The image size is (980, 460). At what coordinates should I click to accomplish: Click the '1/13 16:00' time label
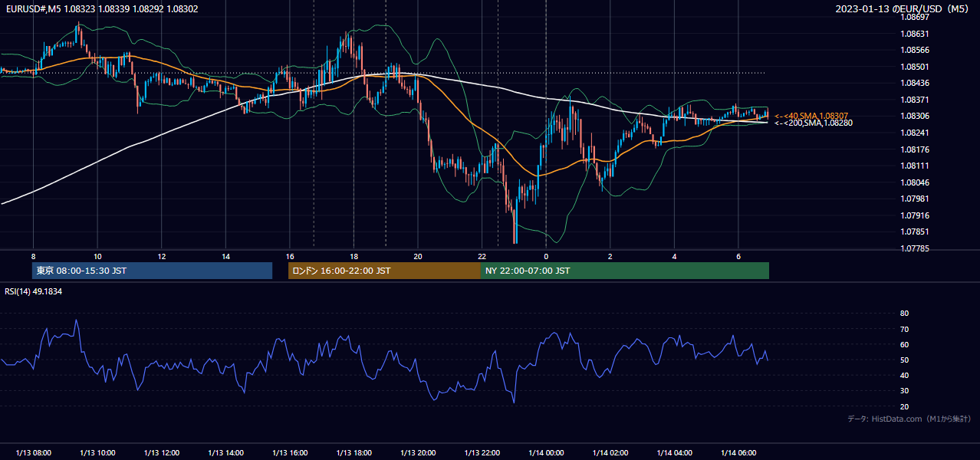tap(289, 453)
